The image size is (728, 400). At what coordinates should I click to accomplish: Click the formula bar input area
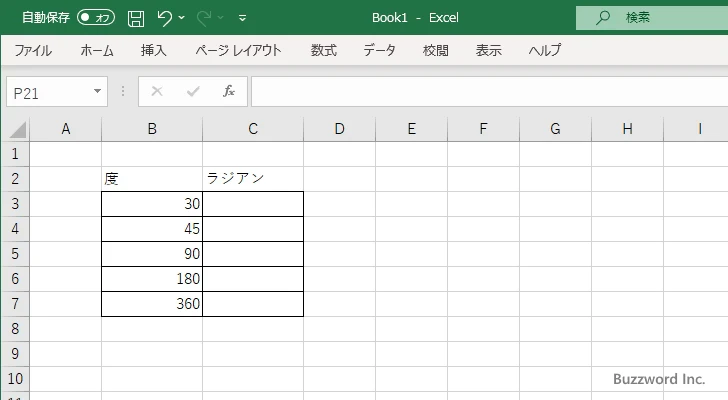[x=490, y=92]
